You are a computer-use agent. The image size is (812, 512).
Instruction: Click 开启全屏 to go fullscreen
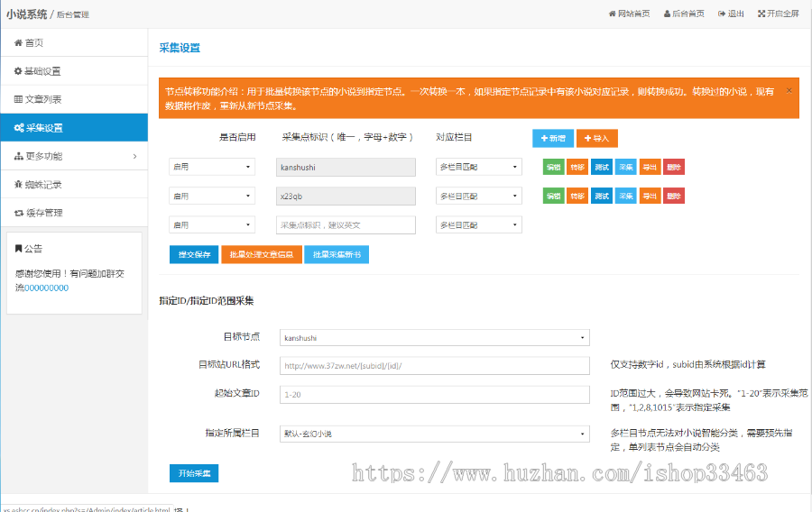point(779,14)
